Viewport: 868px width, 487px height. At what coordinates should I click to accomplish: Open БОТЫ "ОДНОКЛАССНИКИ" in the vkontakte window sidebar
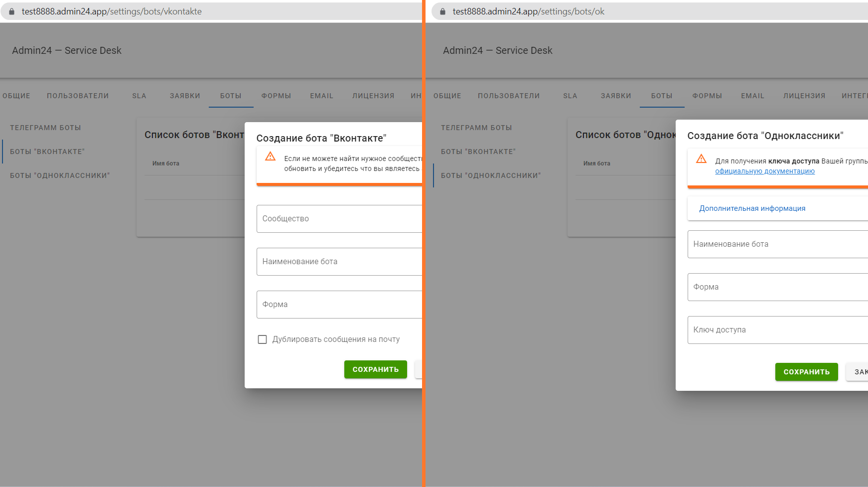[x=60, y=175]
